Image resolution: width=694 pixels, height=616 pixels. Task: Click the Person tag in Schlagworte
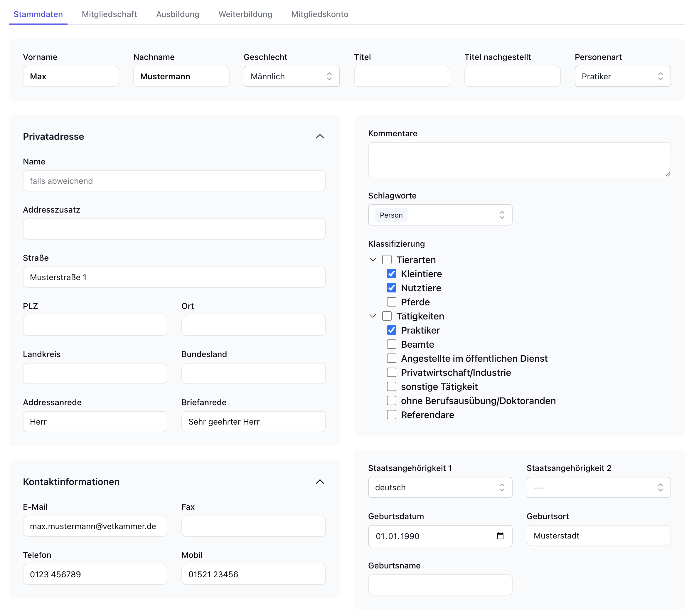391,215
